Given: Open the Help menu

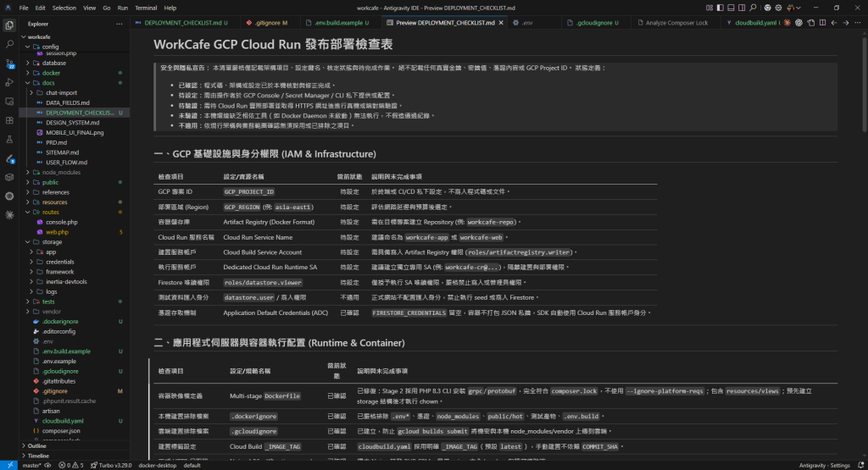Looking at the screenshot, I should [x=170, y=8].
